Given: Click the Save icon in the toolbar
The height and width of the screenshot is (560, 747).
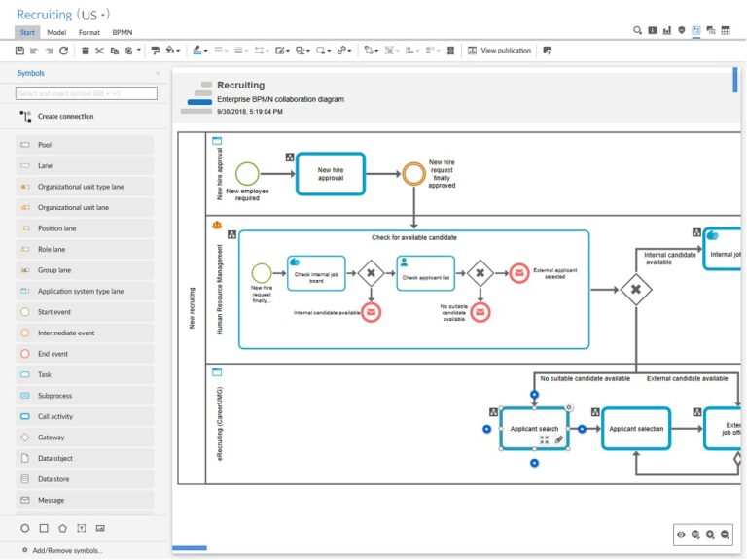Looking at the screenshot, I should click(20, 51).
